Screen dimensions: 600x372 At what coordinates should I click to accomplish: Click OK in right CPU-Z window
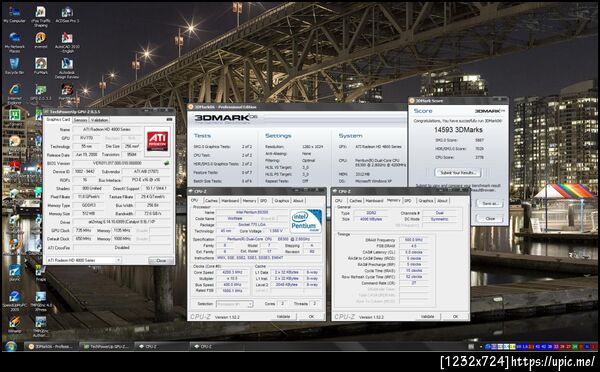click(x=455, y=317)
